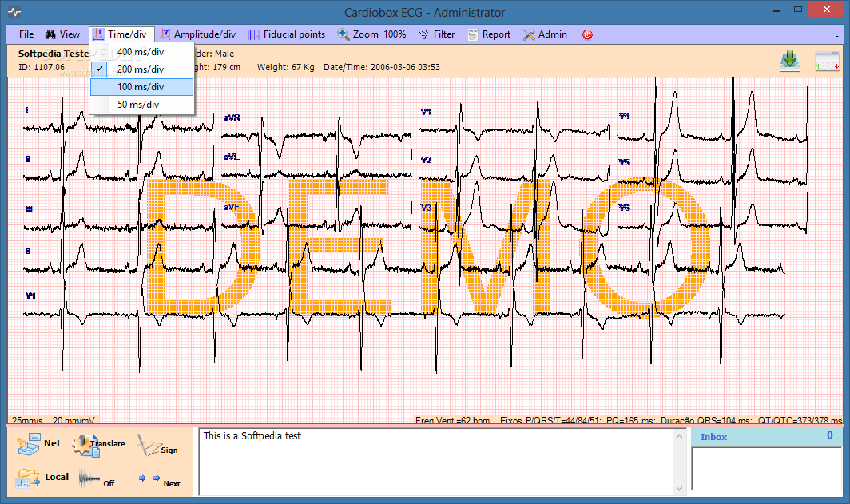Click the V4 lead label
Viewport: 850px width, 504px height.
point(624,116)
